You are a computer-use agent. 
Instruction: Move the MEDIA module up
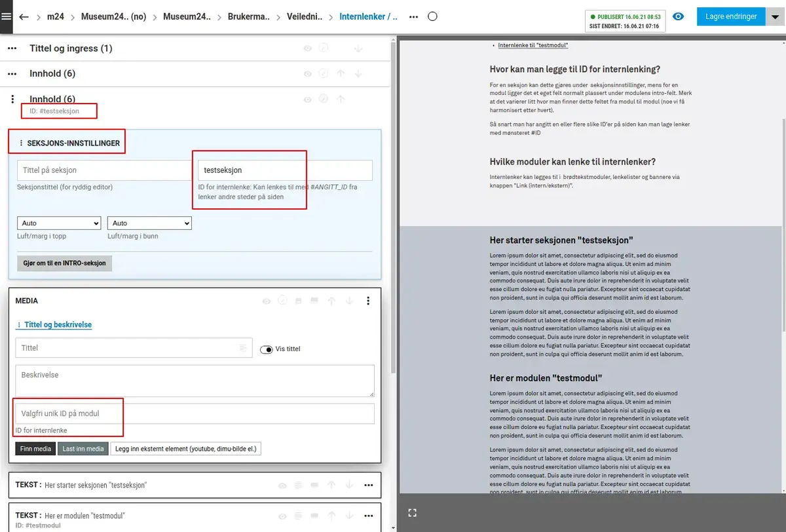coord(331,301)
